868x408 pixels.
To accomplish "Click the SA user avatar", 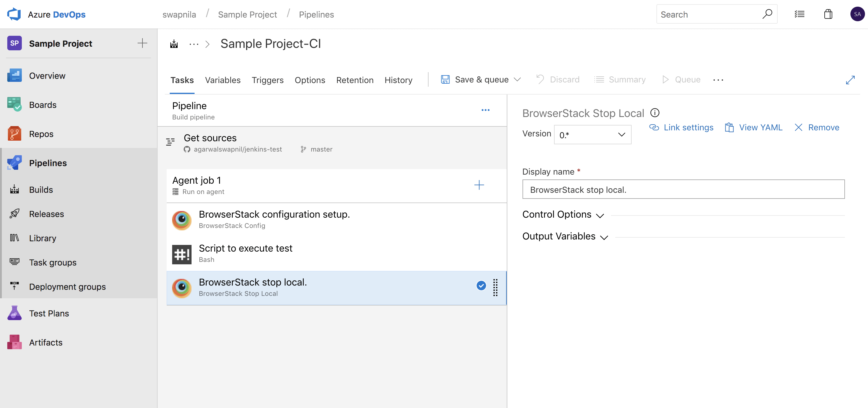I will (x=857, y=14).
